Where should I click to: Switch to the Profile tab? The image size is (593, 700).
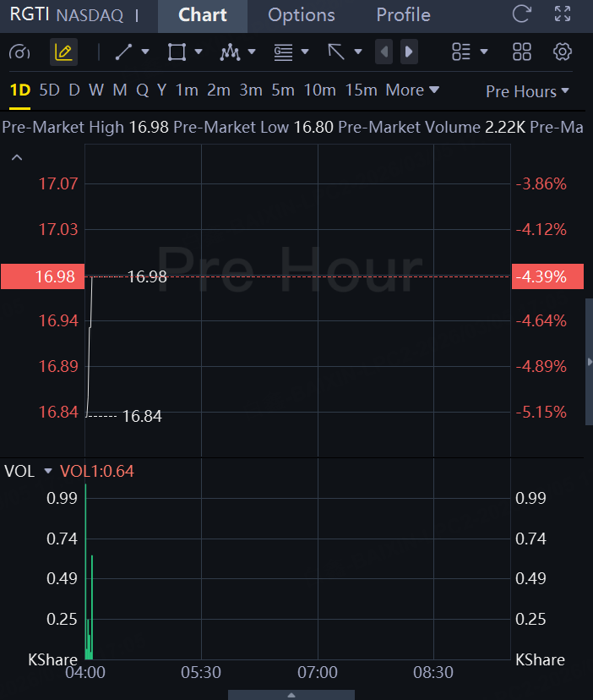tap(403, 15)
